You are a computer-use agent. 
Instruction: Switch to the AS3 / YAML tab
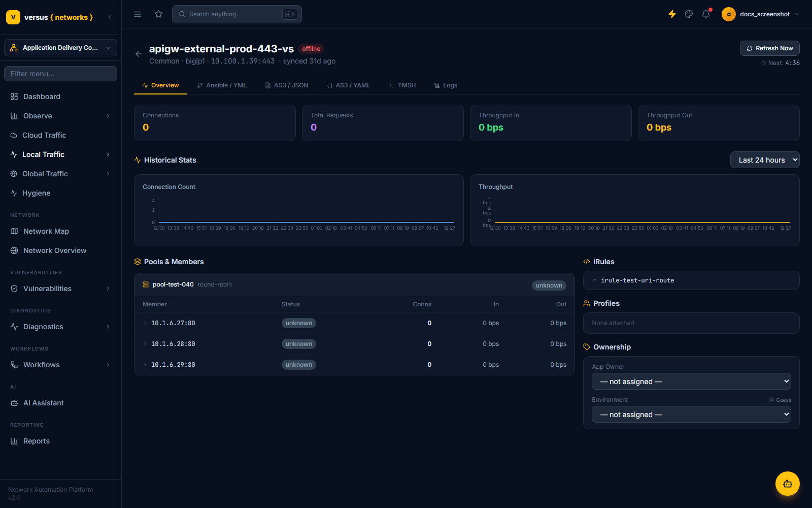349,85
